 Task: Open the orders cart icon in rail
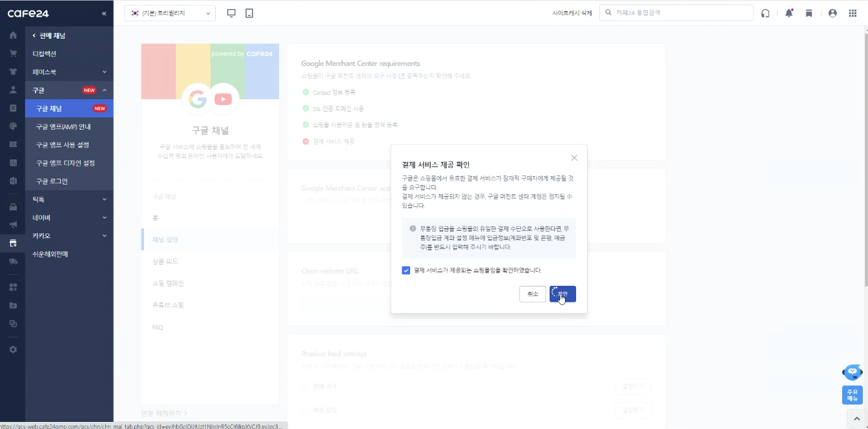tap(13, 53)
